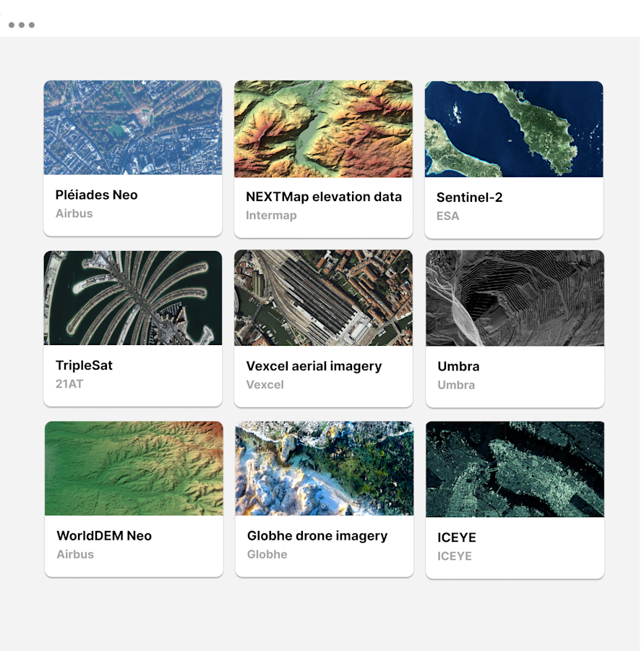Click the window control dots at top left
This screenshot has width=644, height=651.
click(x=22, y=23)
